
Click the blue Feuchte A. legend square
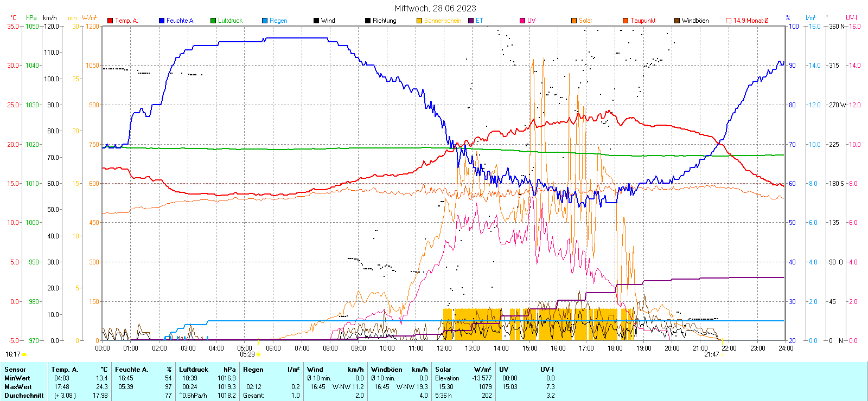tap(162, 21)
